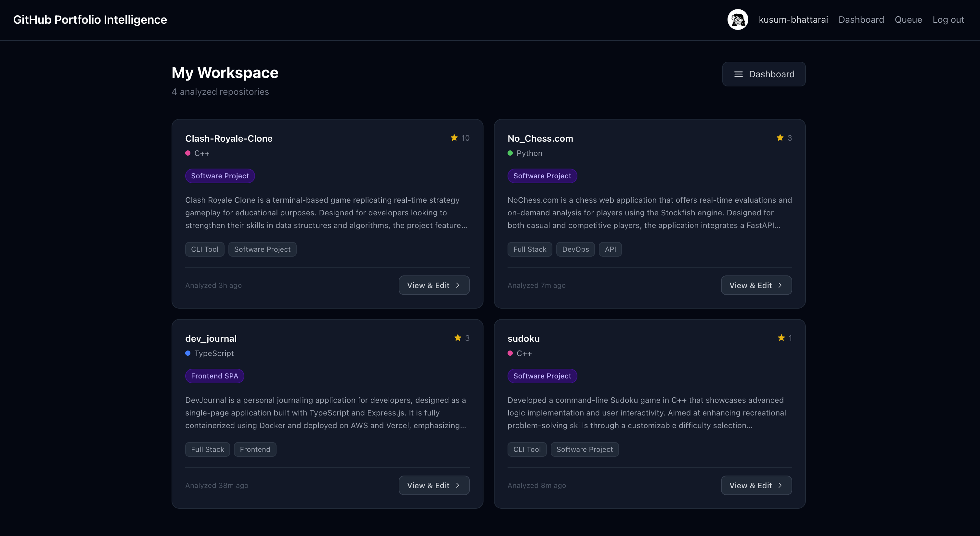
Task: Select Dashboard in the top navigation
Action: [861, 19]
